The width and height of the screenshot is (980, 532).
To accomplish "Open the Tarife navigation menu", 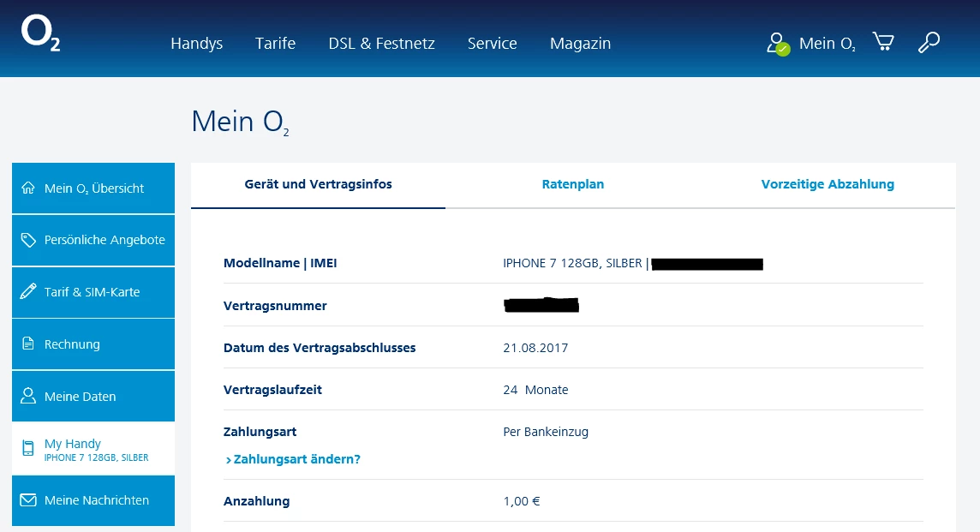I will tap(275, 43).
